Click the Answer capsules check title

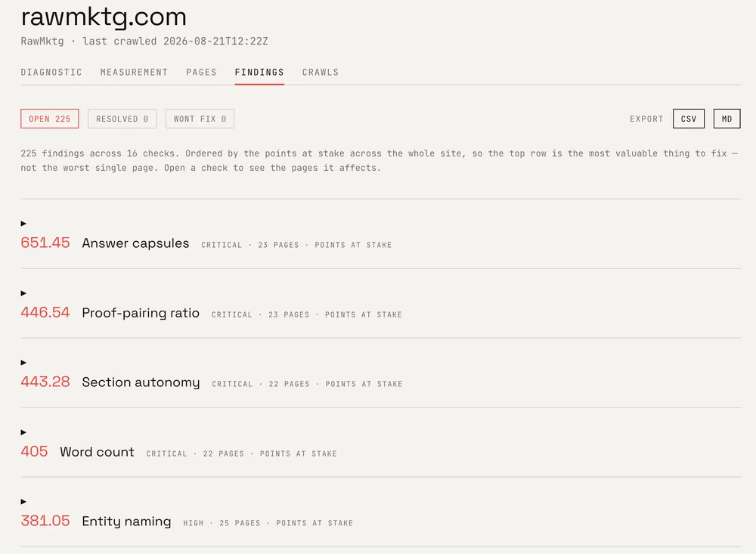135,243
